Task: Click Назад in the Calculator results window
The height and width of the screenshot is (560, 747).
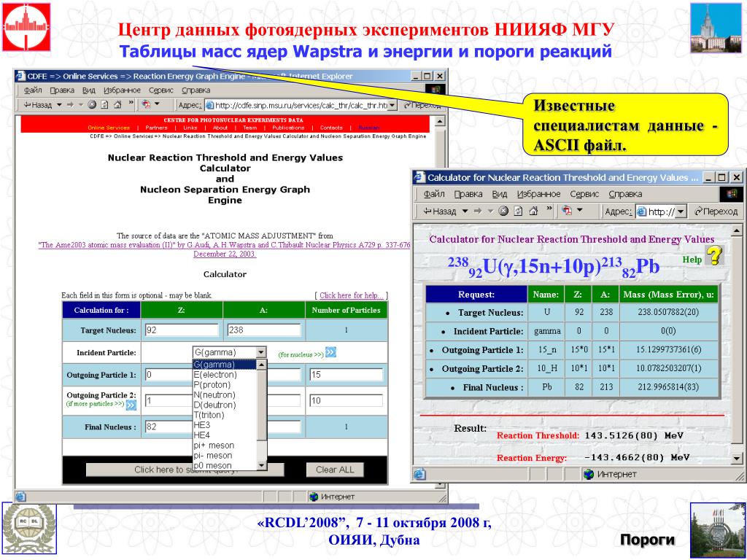Action: (439, 211)
